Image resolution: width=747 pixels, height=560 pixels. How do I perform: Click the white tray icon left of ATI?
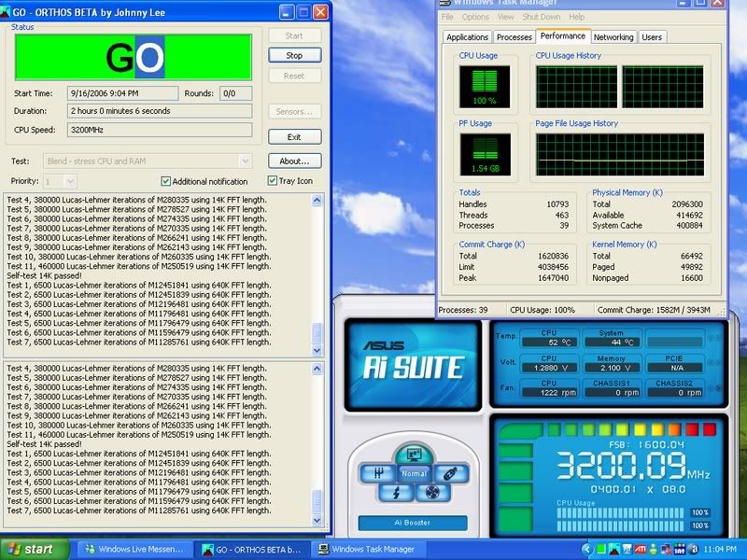627,550
